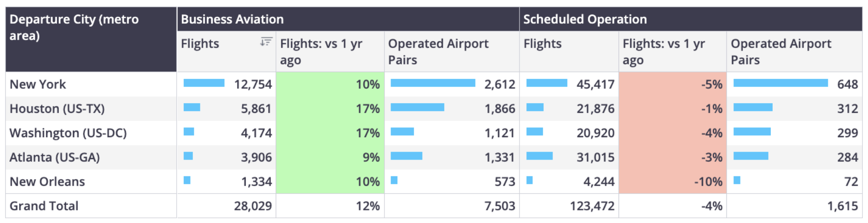Select the 648 scheduled airport pairs bar
868x223 pixels.
[781, 83]
